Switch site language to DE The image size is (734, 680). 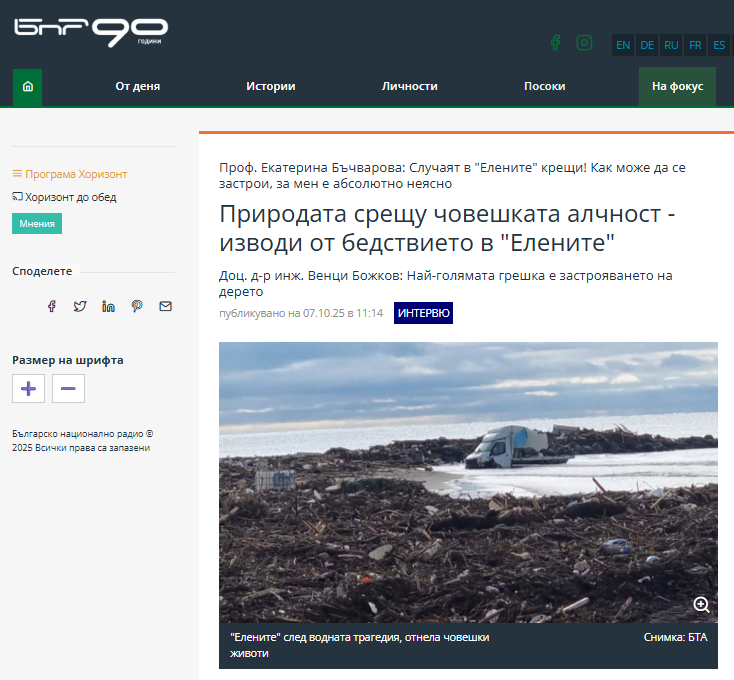tap(647, 45)
